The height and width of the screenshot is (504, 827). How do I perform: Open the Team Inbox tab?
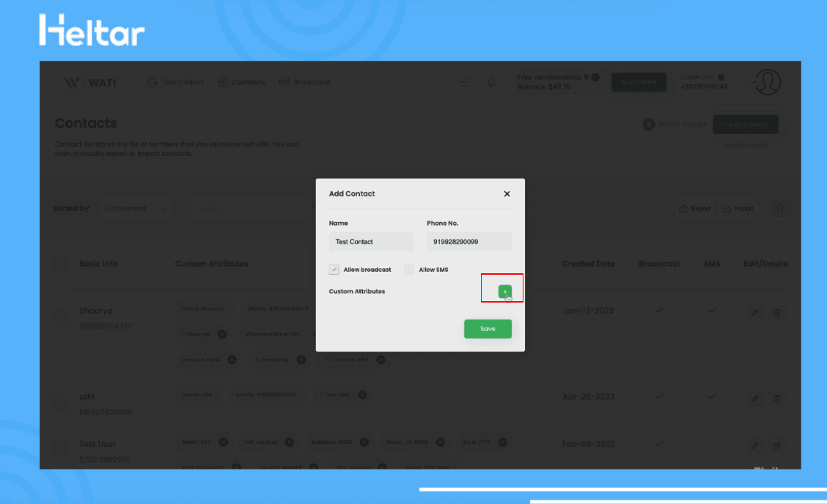pyautogui.click(x=176, y=82)
